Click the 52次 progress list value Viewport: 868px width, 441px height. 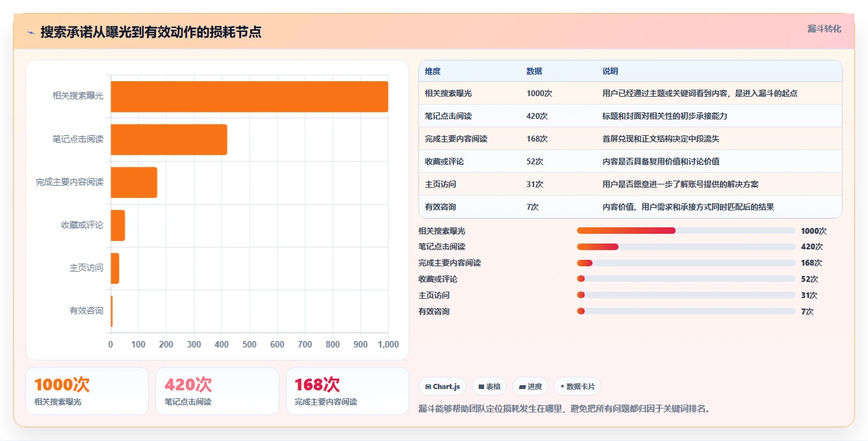click(x=810, y=279)
